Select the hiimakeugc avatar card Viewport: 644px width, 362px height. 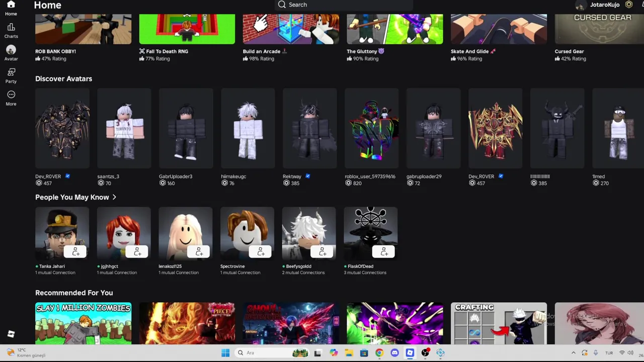[248, 129]
